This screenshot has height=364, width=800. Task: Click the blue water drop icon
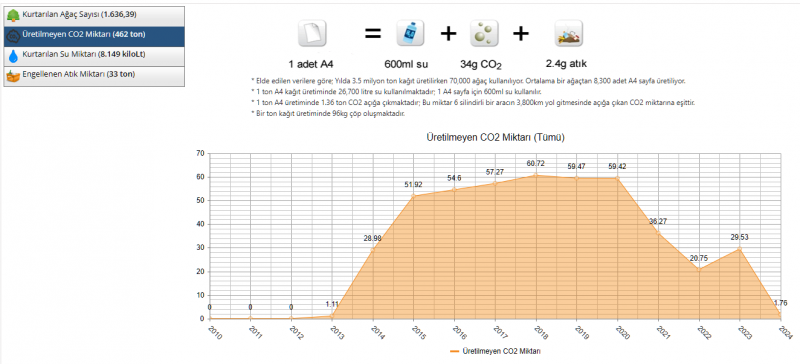13,56
